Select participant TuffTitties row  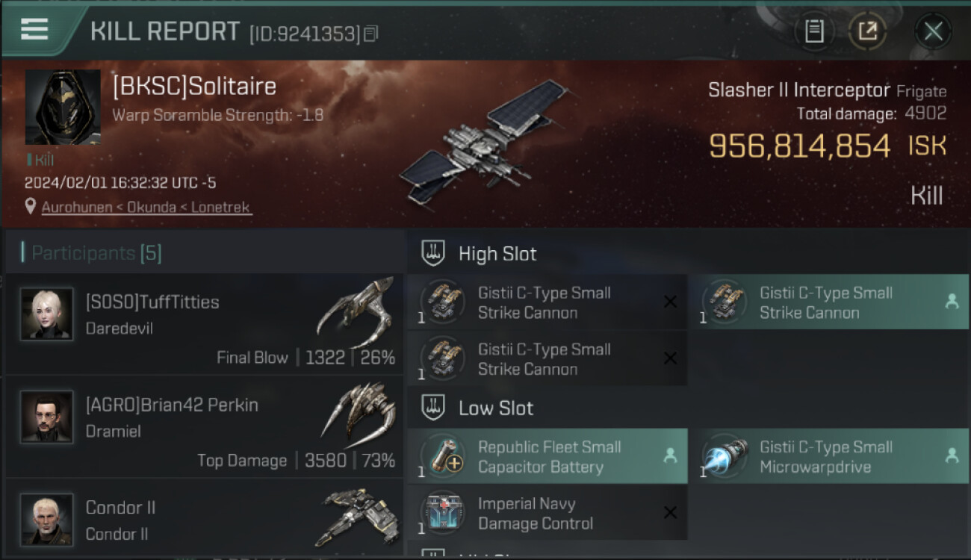point(205,324)
